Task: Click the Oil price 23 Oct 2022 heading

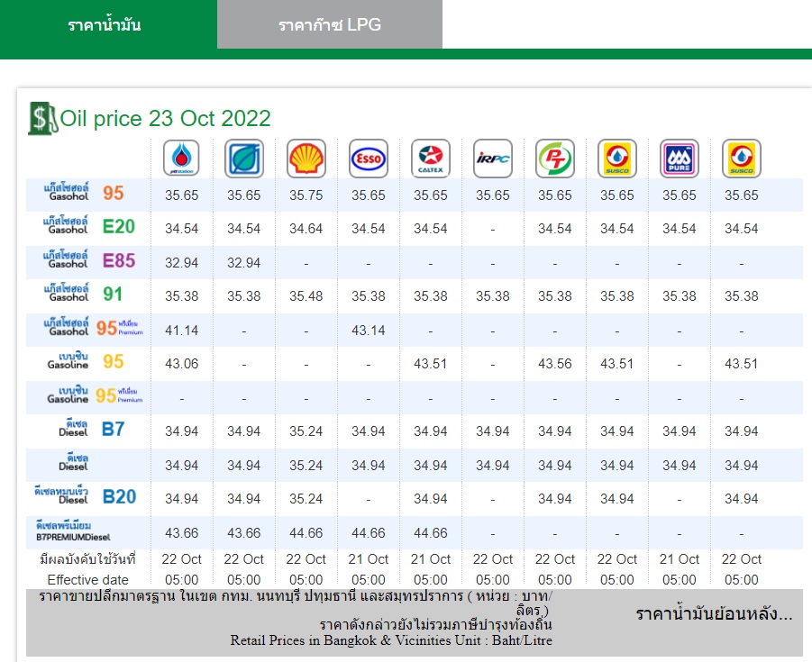Action: click(x=165, y=119)
